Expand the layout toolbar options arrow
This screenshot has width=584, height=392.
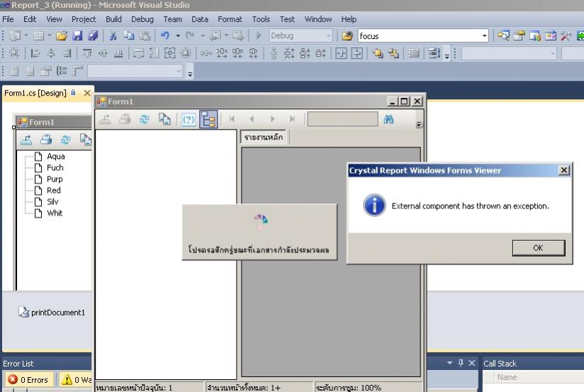click(447, 56)
